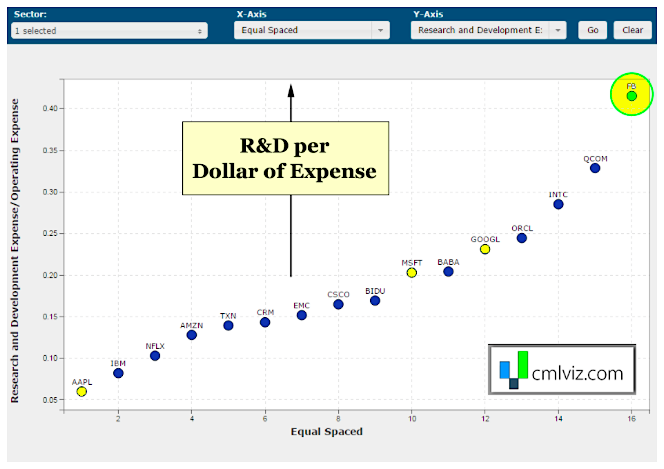Select the ORCL data point

pos(522,238)
